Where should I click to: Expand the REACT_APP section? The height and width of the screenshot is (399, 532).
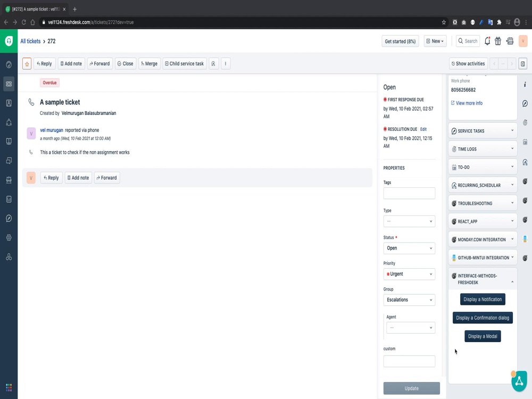[x=483, y=221]
